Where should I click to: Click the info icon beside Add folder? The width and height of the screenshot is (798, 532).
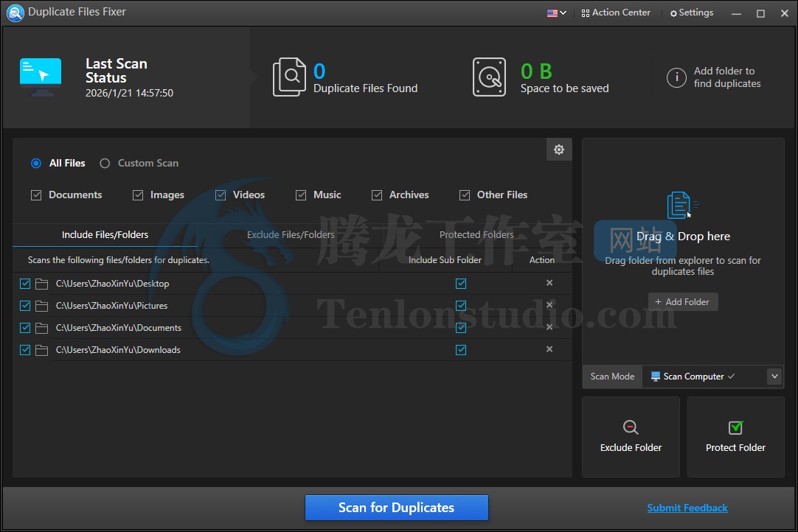(x=676, y=77)
